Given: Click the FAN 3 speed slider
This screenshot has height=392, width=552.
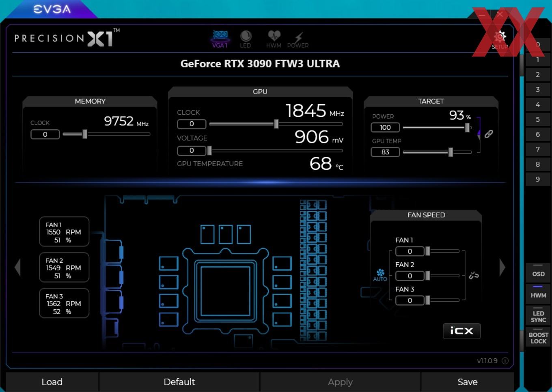Looking at the screenshot, I should (442, 300).
